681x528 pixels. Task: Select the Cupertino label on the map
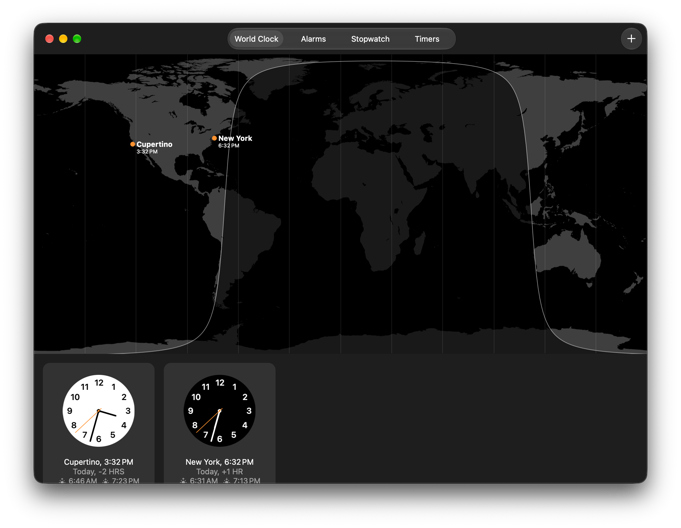pos(154,144)
